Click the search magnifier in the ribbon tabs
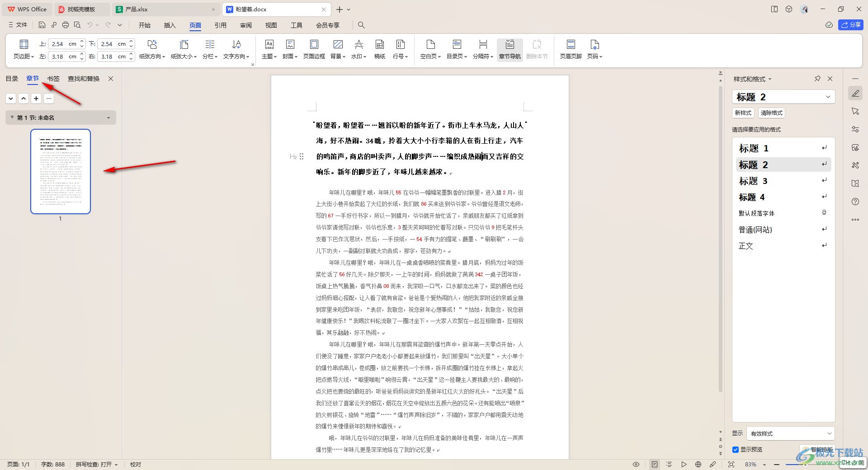The width and height of the screenshot is (868, 470). [x=361, y=25]
